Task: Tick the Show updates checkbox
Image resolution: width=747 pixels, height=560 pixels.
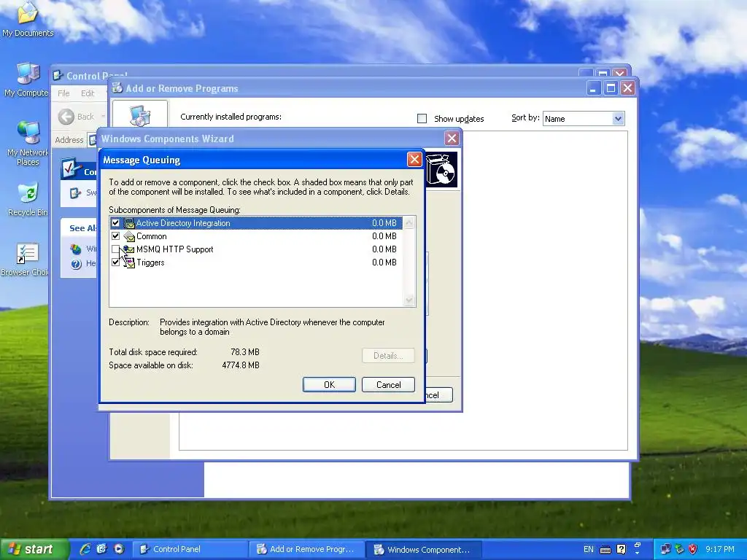Action: click(422, 119)
